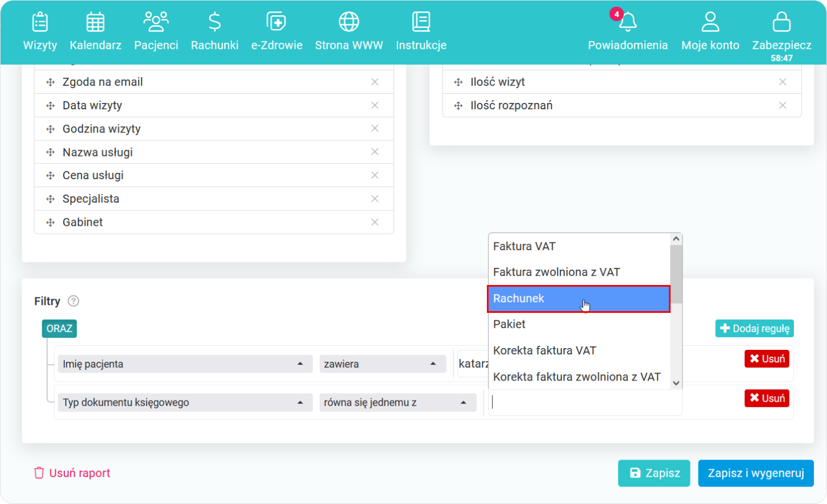Click the Dodaj regułę button

click(754, 328)
